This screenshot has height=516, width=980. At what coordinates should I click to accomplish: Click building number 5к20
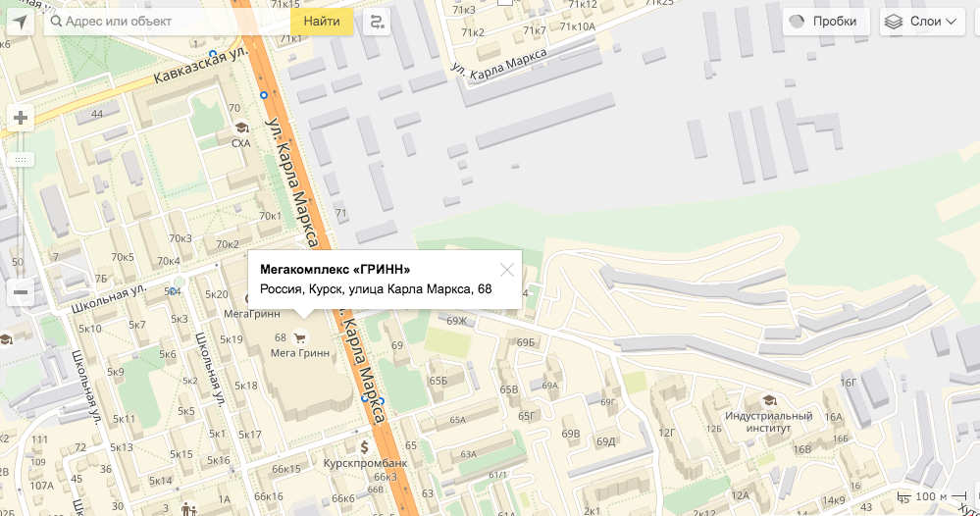pos(216,294)
